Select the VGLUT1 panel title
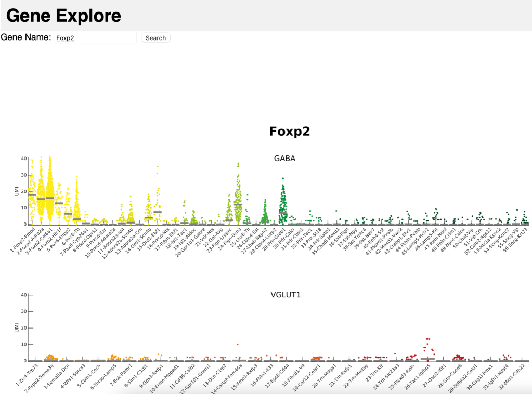 click(x=286, y=295)
